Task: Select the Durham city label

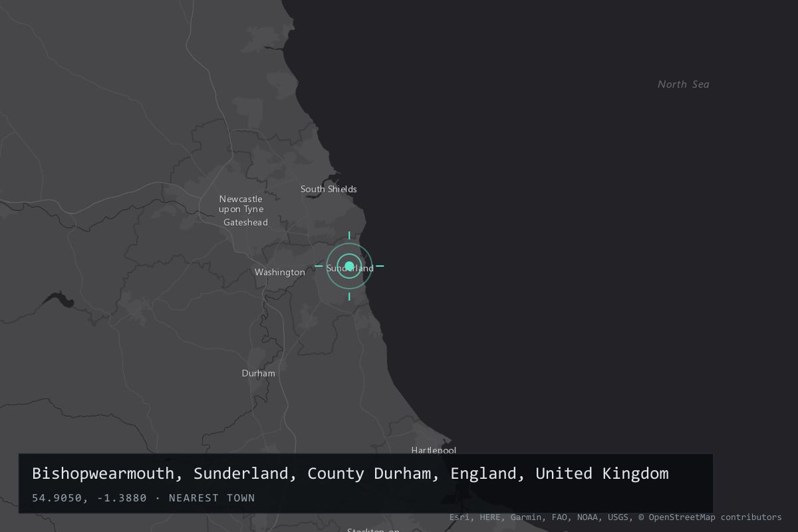Action: click(x=258, y=373)
